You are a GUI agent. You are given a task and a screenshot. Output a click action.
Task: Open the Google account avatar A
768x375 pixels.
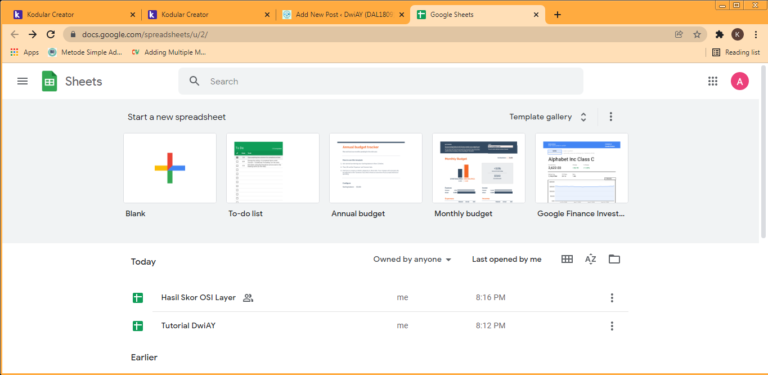tap(740, 81)
